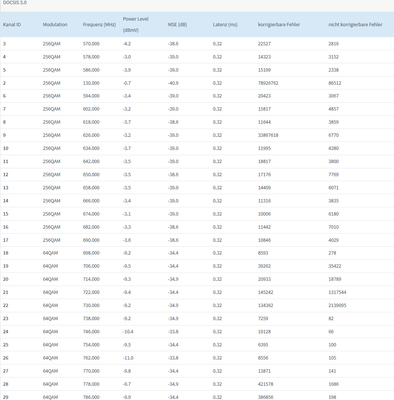Click frequency 666.000 in Kanal 14 row
The height and width of the screenshot is (400, 394).
(x=91, y=201)
